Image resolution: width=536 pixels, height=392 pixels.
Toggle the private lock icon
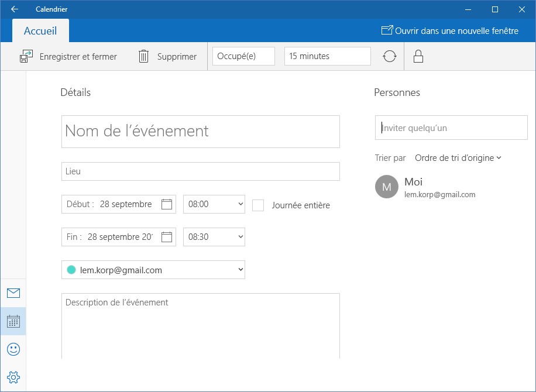pyautogui.click(x=418, y=56)
